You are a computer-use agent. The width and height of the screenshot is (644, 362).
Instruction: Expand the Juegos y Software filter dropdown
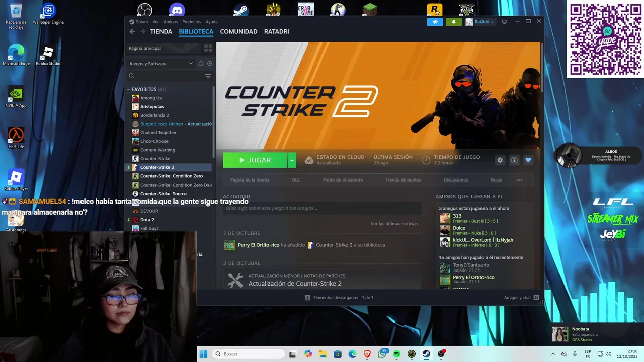pos(160,64)
